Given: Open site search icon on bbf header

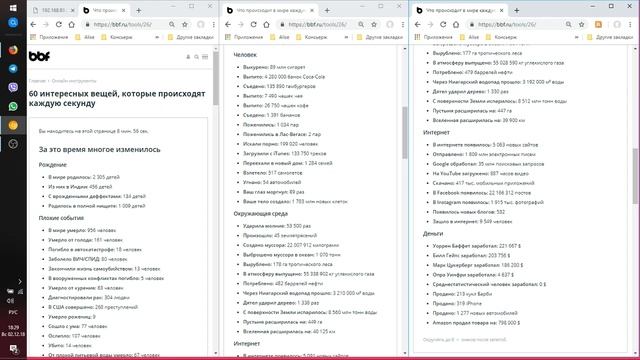Looking at the screenshot, I should tap(196, 57).
